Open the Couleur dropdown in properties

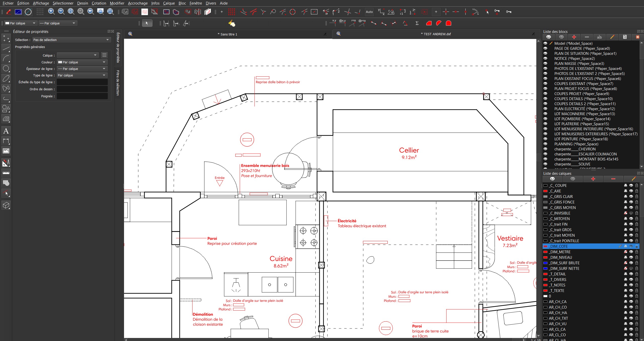[82, 62]
